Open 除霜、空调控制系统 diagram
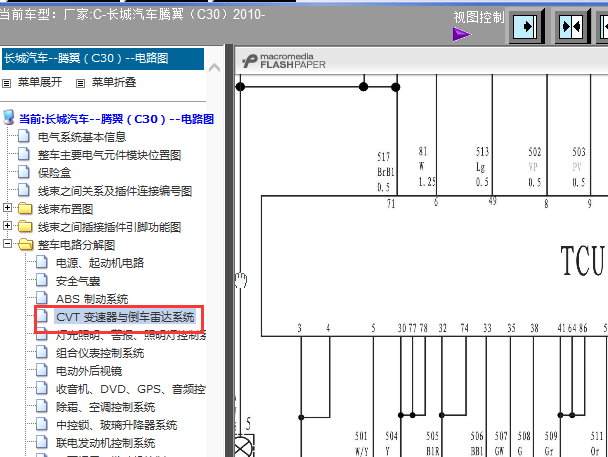608x457 pixels. tap(105, 407)
